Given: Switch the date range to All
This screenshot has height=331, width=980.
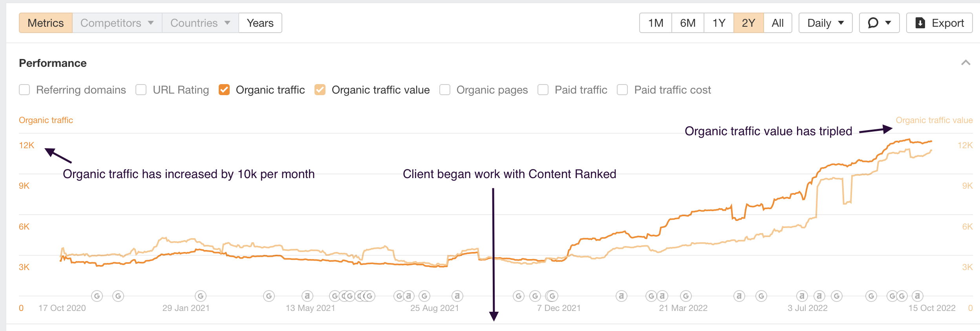Looking at the screenshot, I should pyautogui.click(x=778, y=23).
